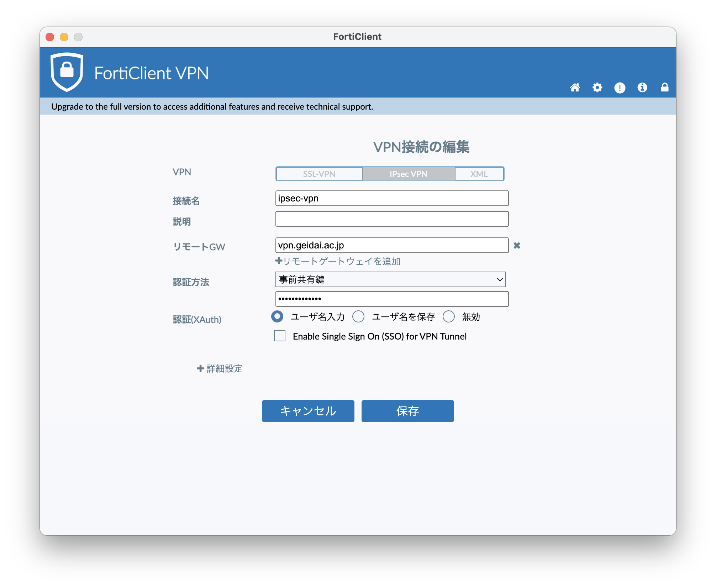Select ユーザ名入力 radio option
Viewport: 716px width, 588px height.
tap(277, 316)
